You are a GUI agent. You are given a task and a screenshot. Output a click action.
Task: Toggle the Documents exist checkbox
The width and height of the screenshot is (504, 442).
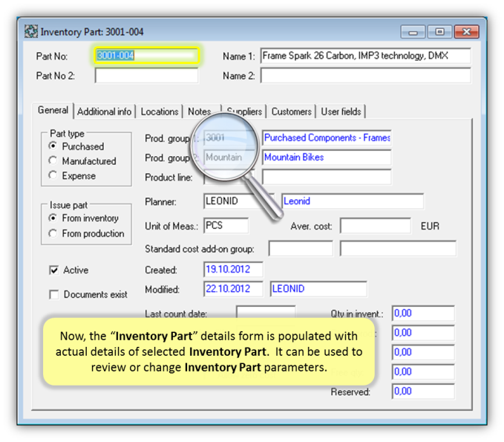tap(54, 294)
